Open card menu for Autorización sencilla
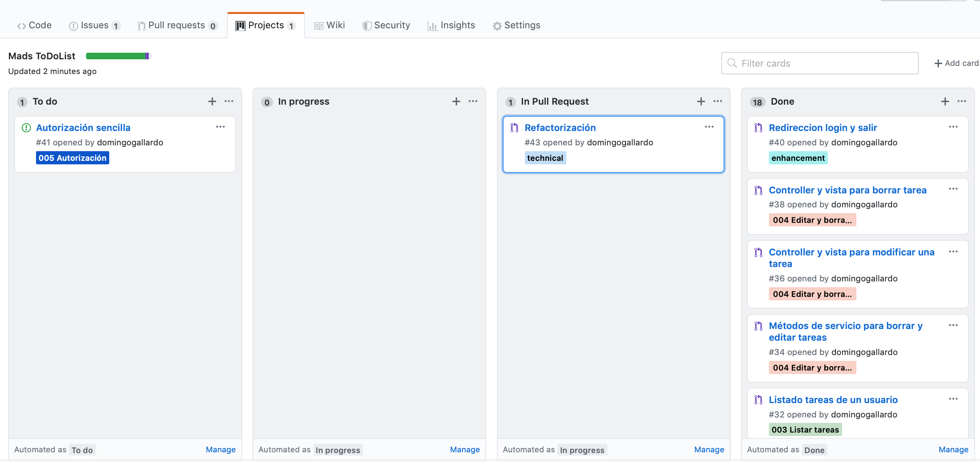The image size is (980, 462). (x=220, y=127)
